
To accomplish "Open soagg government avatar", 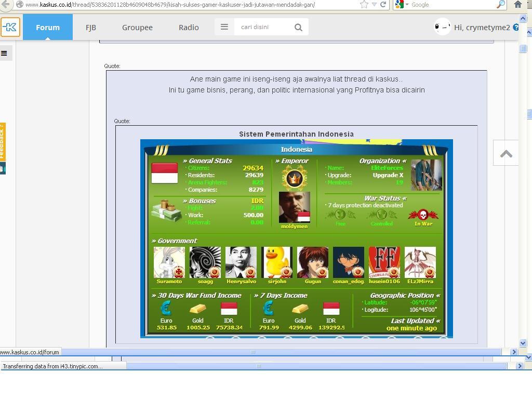I will tap(205, 262).
